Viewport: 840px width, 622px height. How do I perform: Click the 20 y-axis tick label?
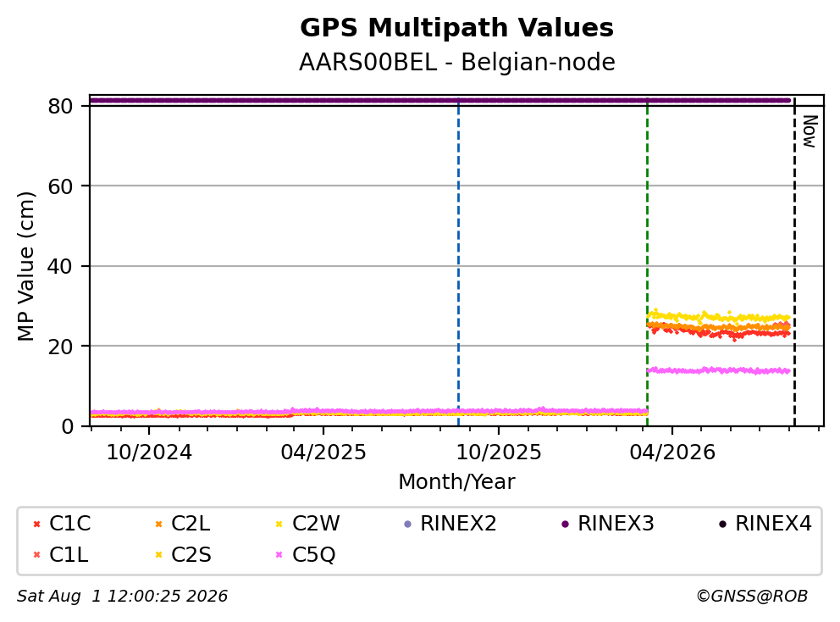pyautogui.click(x=60, y=346)
